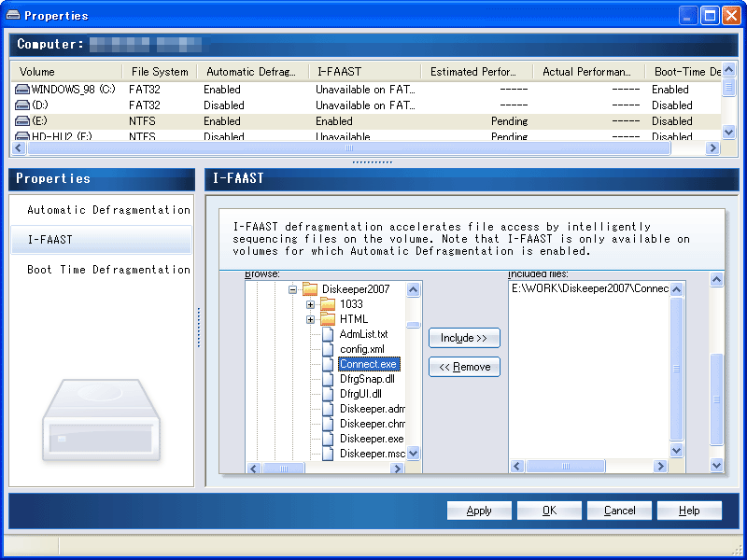The width and height of the screenshot is (747, 560).
Task: Click the Actual Performan... column header
Action: click(x=589, y=72)
